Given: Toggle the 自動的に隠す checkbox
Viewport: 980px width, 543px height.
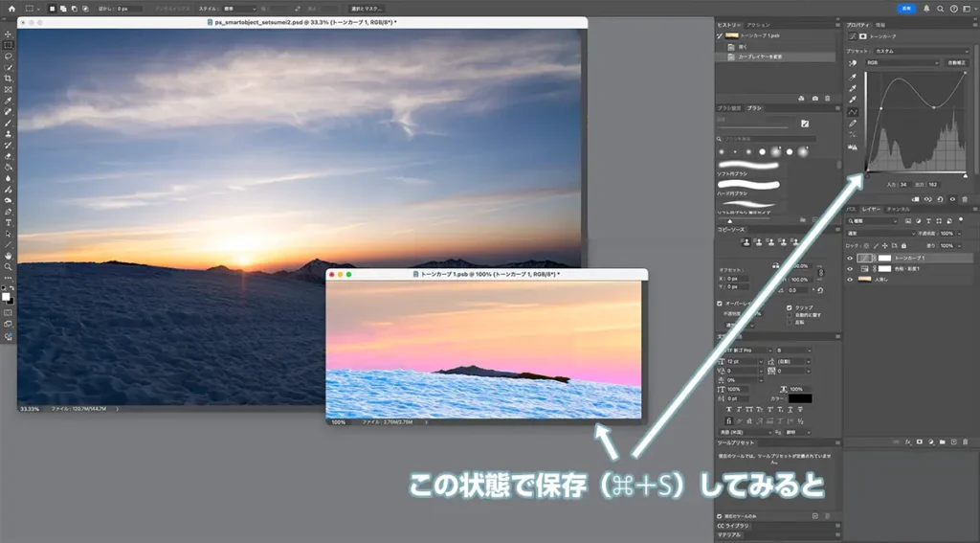Looking at the screenshot, I should [x=789, y=315].
